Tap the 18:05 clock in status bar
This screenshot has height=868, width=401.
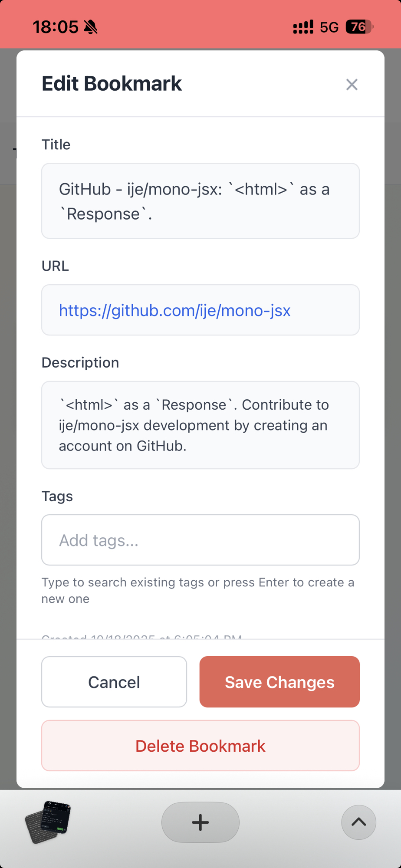[55, 27]
